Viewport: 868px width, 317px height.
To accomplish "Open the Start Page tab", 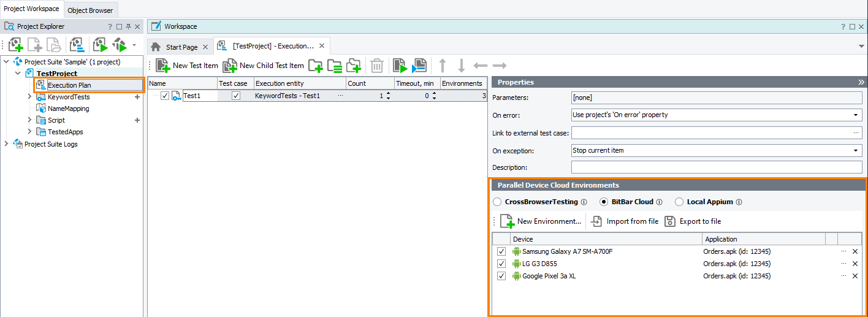I will point(181,47).
